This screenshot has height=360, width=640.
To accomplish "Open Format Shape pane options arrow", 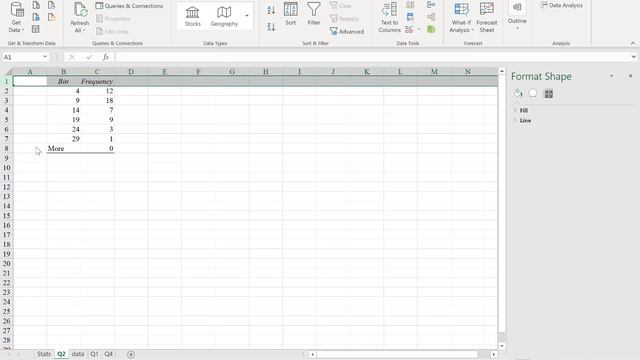I will point(611,76).
